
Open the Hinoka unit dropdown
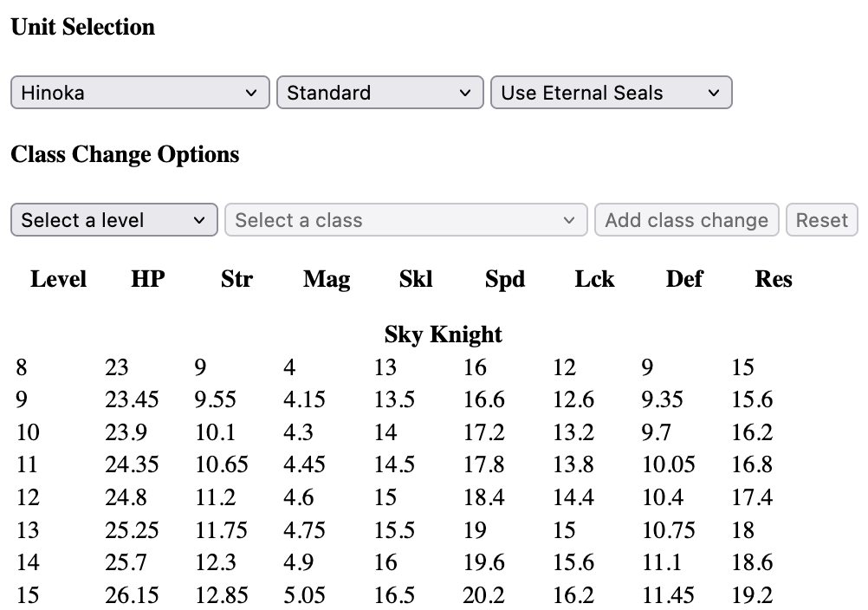139,93
